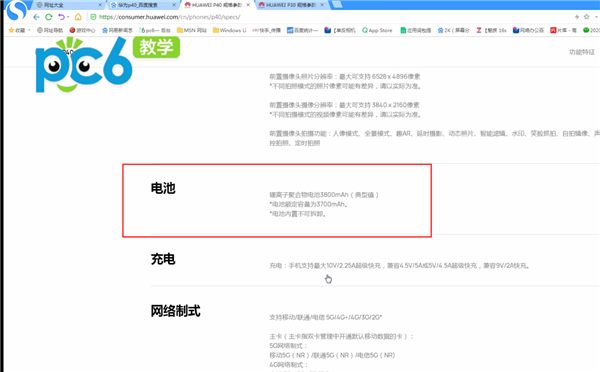The width and height of the screenshot is (600, 372).
Task: Open the 单反相机 bookmark
Action: coord(340,30)
